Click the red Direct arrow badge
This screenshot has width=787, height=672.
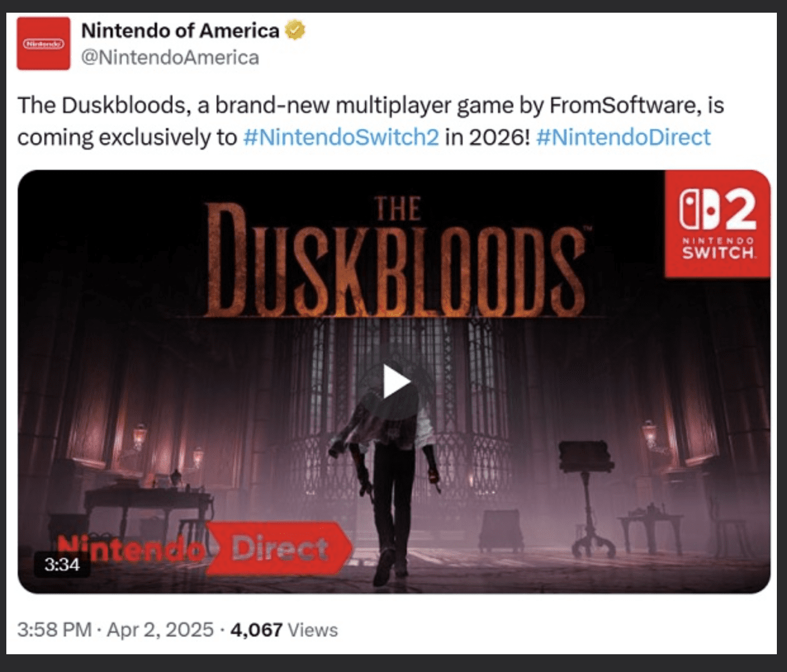pyautogui.click(x=279, y=548)
